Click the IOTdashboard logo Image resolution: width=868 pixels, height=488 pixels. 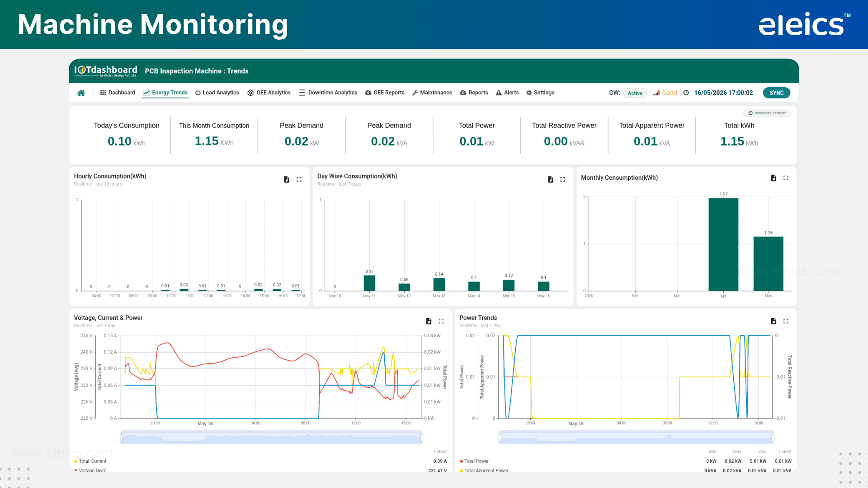(x=106, y=71)
